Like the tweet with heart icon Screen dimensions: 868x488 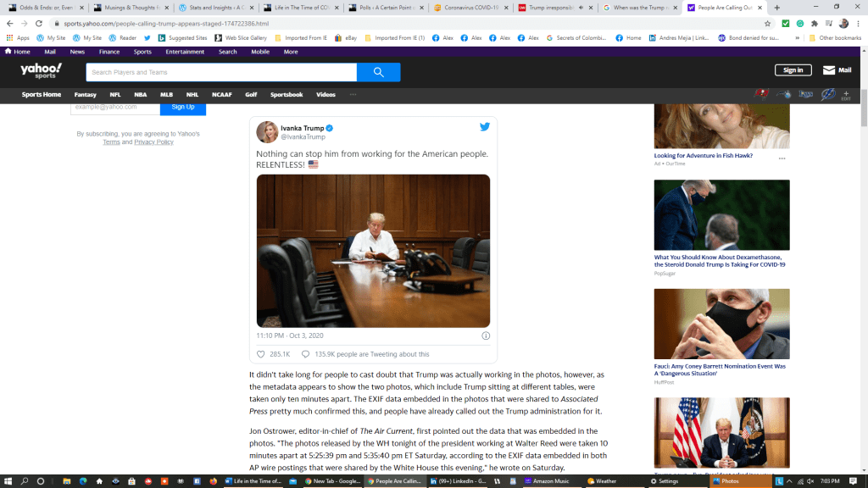click(261, 354)
